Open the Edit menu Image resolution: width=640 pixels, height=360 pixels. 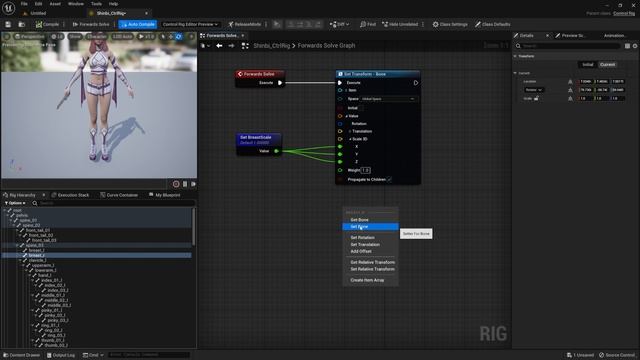point(38,4)
